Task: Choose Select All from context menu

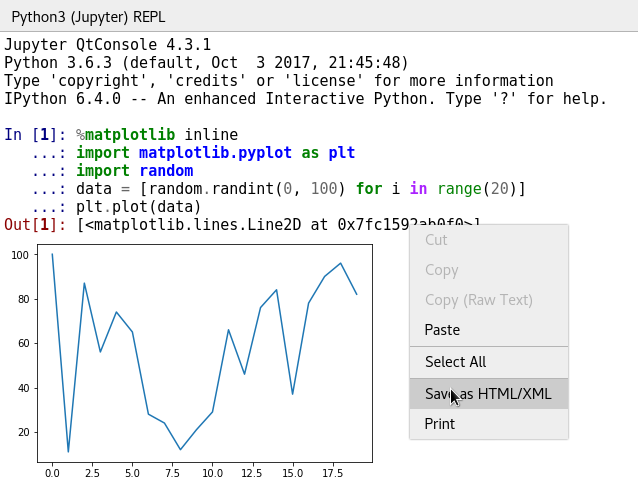Action: tap(489, 362)
